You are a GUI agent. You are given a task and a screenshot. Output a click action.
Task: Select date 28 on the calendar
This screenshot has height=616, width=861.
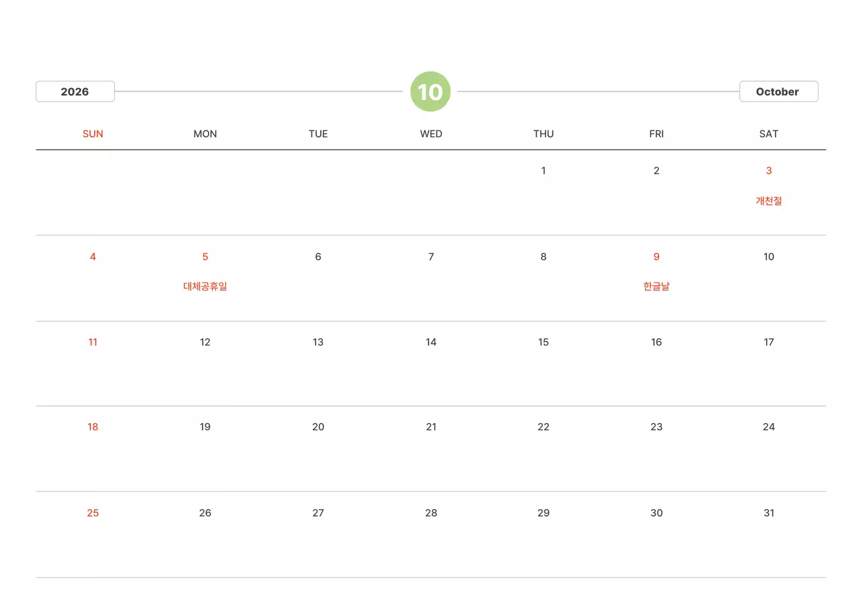[431, 513]
